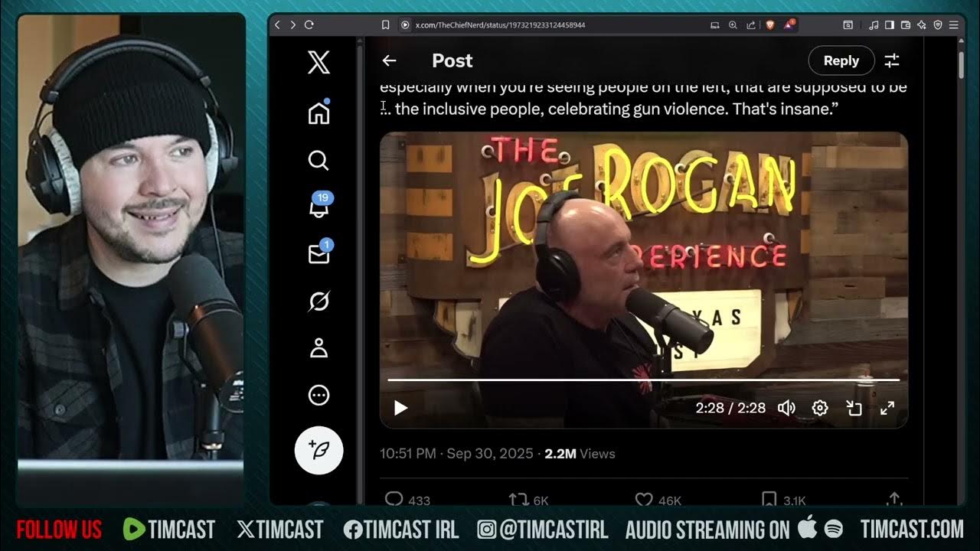
Task: Open the Brave Wallet icon
Action: [906, 25]
